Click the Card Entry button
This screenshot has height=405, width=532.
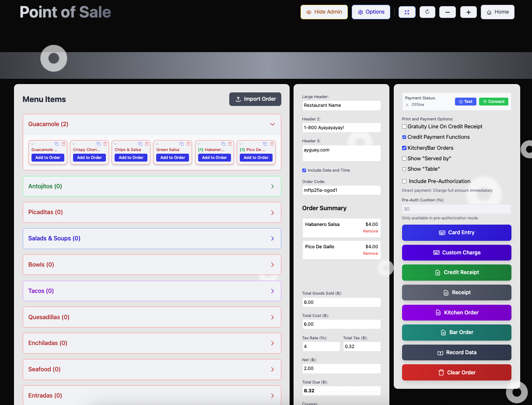click(457, 232)
